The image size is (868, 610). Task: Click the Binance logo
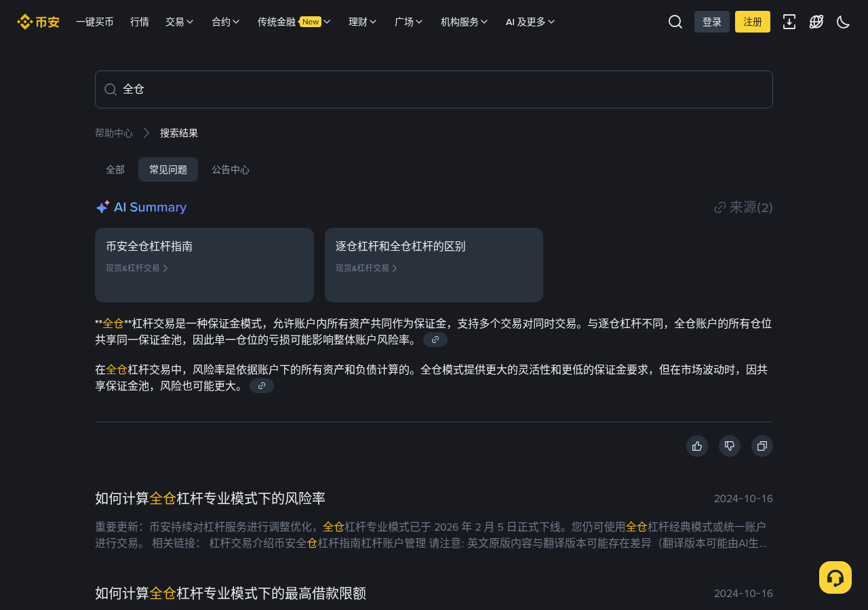pyautogui.click(x=38, y=22)
